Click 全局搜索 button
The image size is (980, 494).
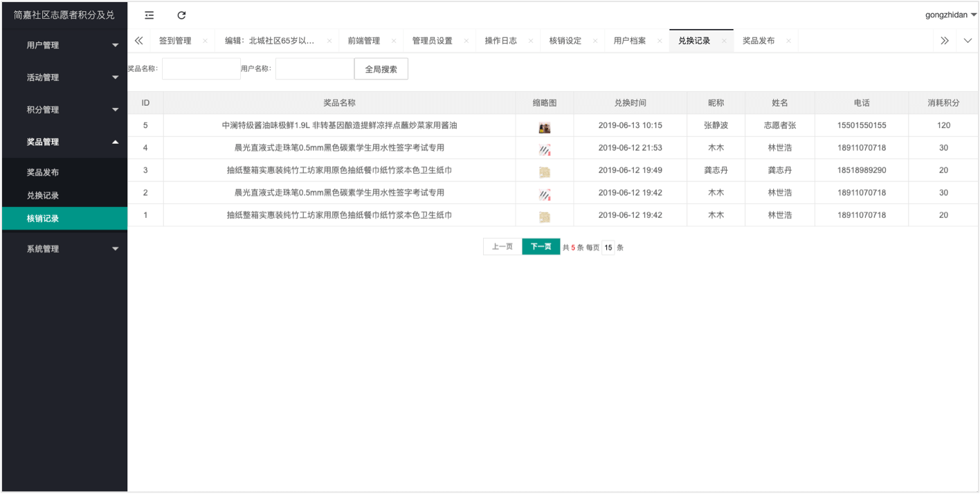pos(381,69)
